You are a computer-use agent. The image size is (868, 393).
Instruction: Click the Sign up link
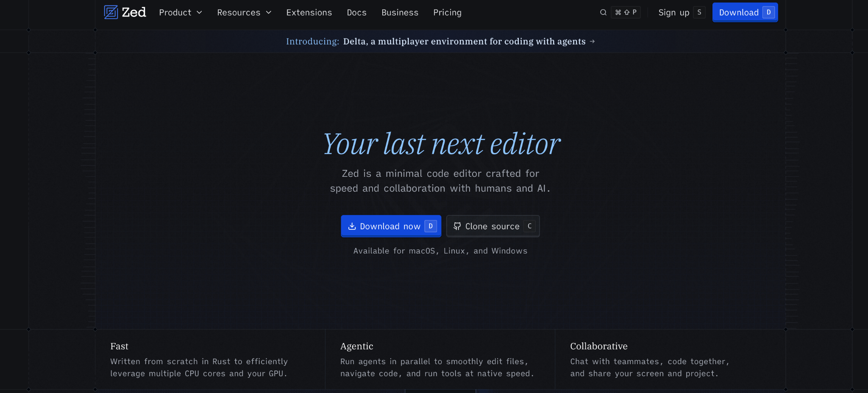682,13
